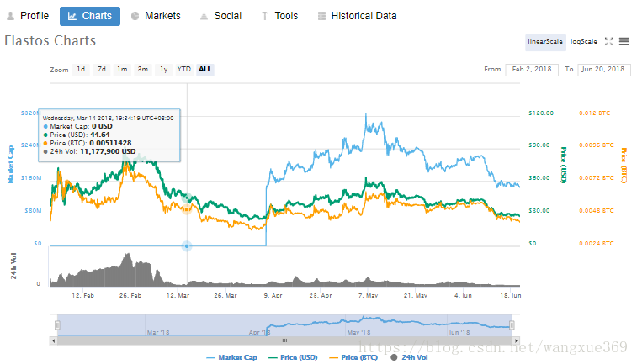Set zoom range to 1d

point(82,70)
